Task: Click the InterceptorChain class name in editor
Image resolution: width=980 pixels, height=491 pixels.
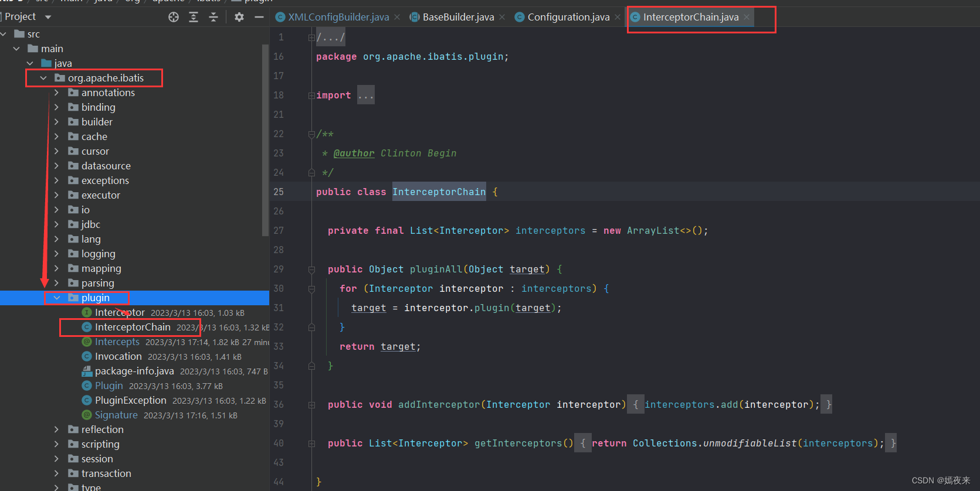Action: tap(439, 192)
